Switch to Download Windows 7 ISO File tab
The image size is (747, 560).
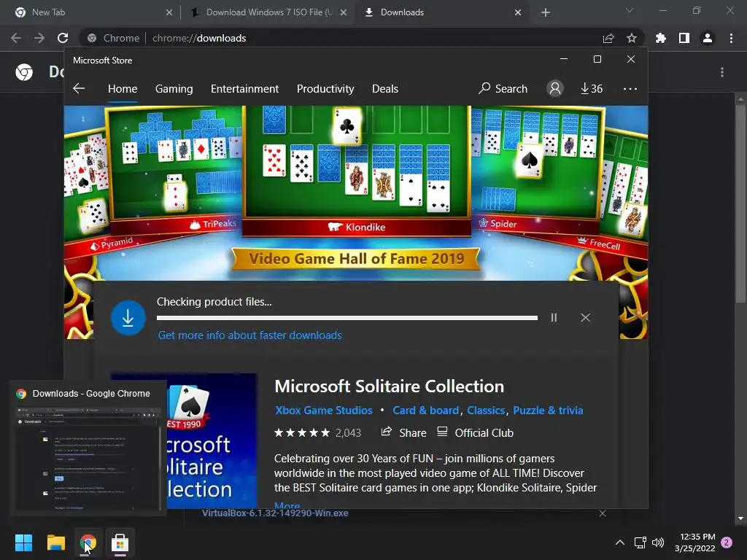pyautogui.click(x=267, y=12)
